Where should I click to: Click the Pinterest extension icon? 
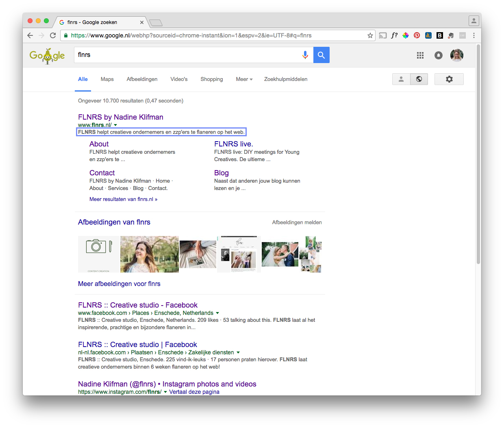417,35
